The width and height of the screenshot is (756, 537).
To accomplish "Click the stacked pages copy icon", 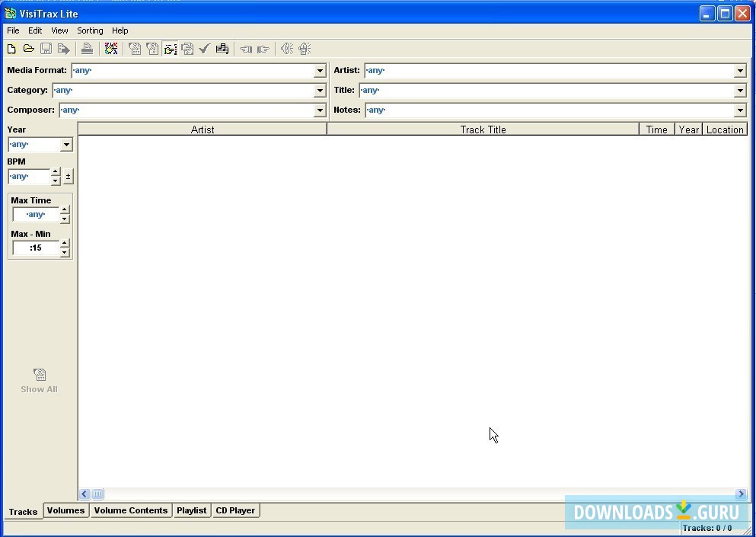I will pyautogui.click(x=187, y=49).
